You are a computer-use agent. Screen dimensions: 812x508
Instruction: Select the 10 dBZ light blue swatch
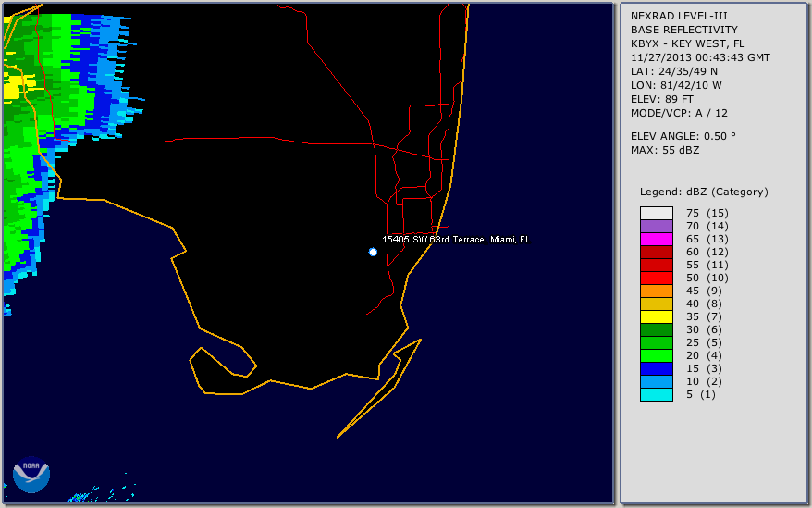[656, 381]
